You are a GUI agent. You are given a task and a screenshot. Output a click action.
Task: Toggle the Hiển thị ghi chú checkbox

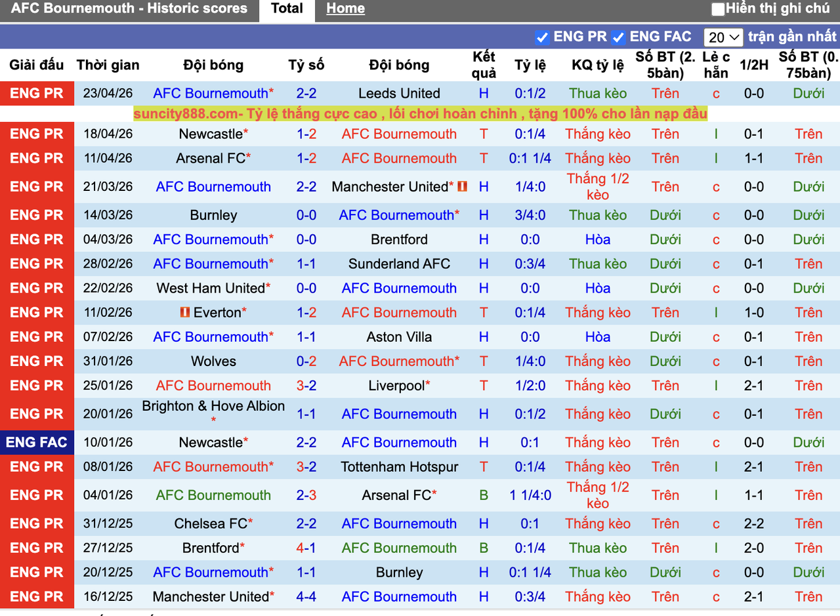click(x=718, y=9)
